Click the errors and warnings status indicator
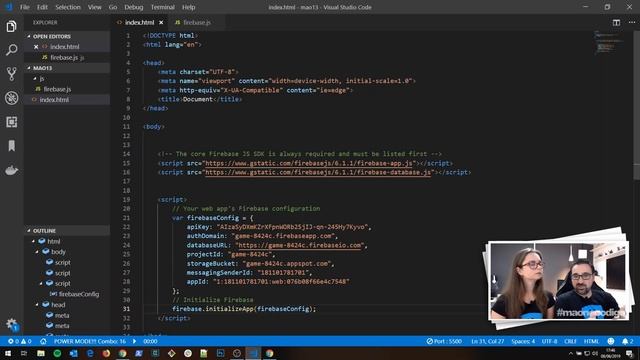 pos(19,341)
